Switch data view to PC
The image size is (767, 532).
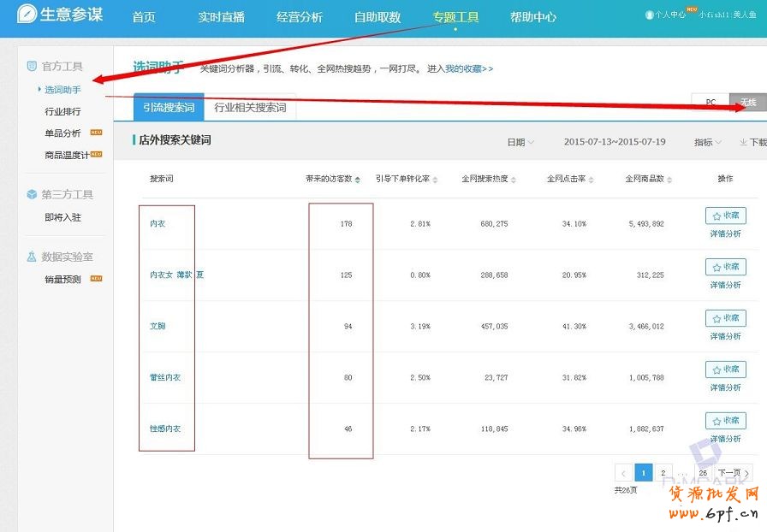pyautogui.click(x=710, y=103)
